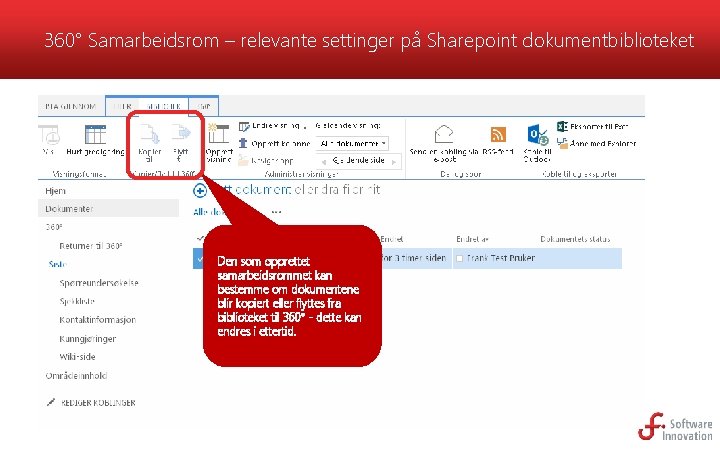Click the Vis view format icon

[50, 136]
